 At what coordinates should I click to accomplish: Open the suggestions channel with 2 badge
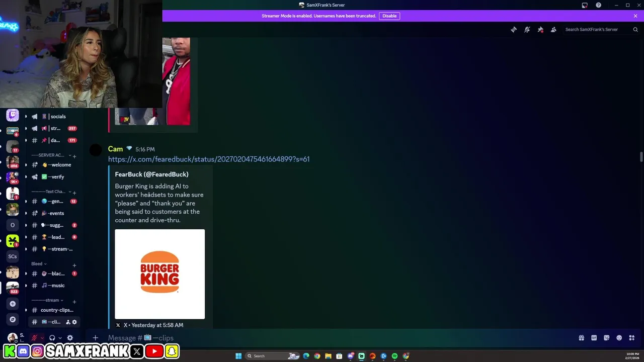(53, 226)
